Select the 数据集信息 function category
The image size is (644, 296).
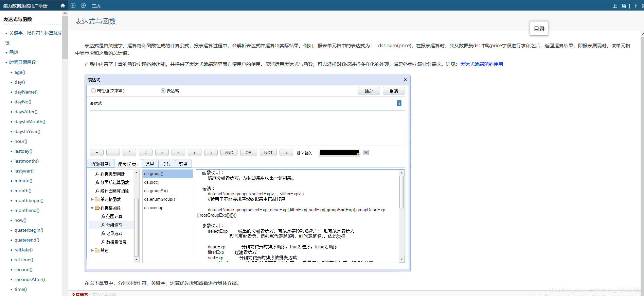[x=116, y=242]
